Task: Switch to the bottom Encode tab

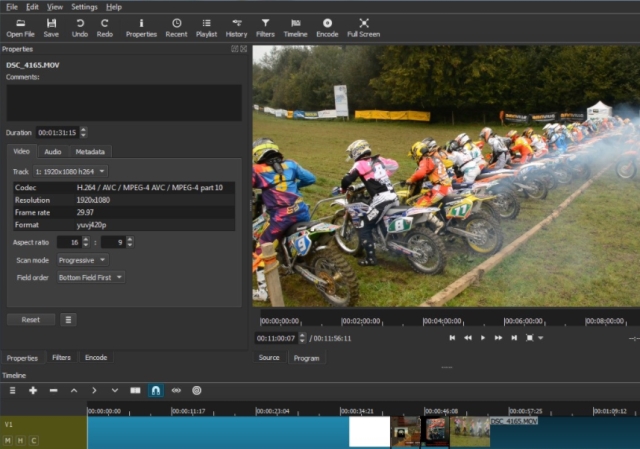Action: 96,358
